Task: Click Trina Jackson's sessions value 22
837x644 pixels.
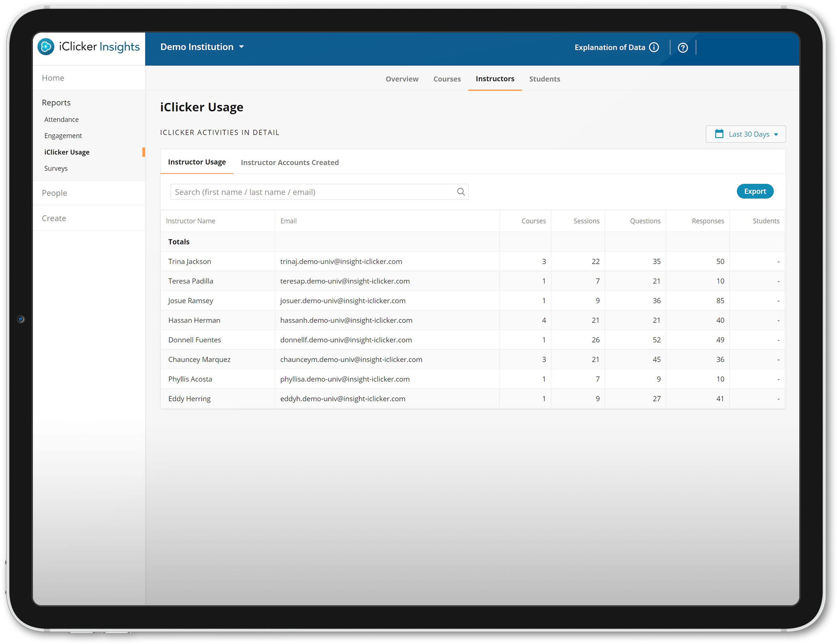Action: 595,262
